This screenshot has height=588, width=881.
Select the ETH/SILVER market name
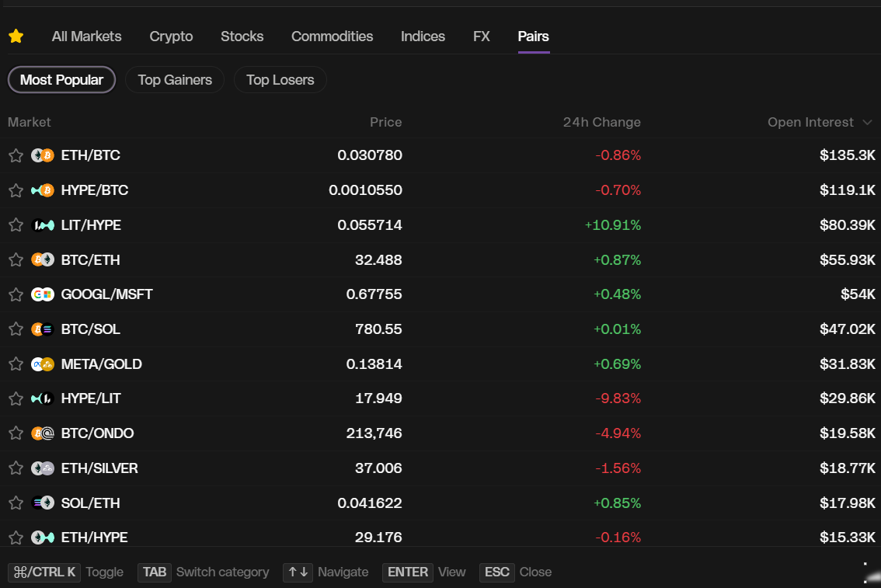click(x=99, y=468)
